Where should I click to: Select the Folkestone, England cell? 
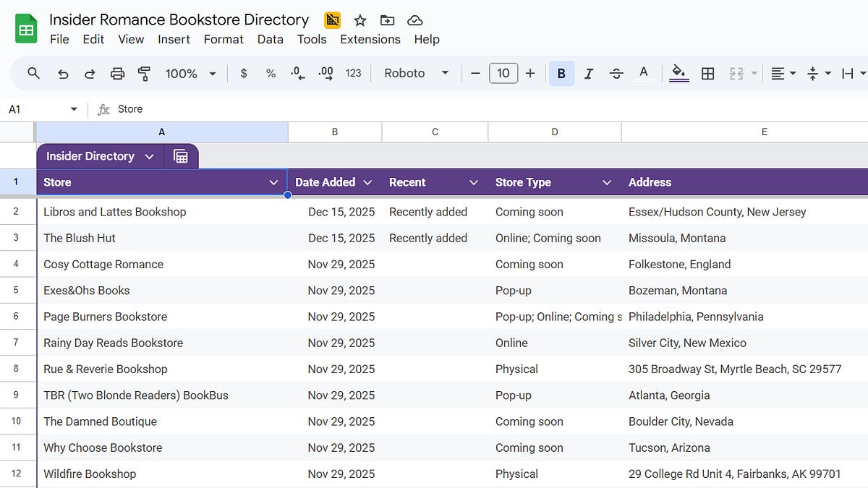pos(745,265)
